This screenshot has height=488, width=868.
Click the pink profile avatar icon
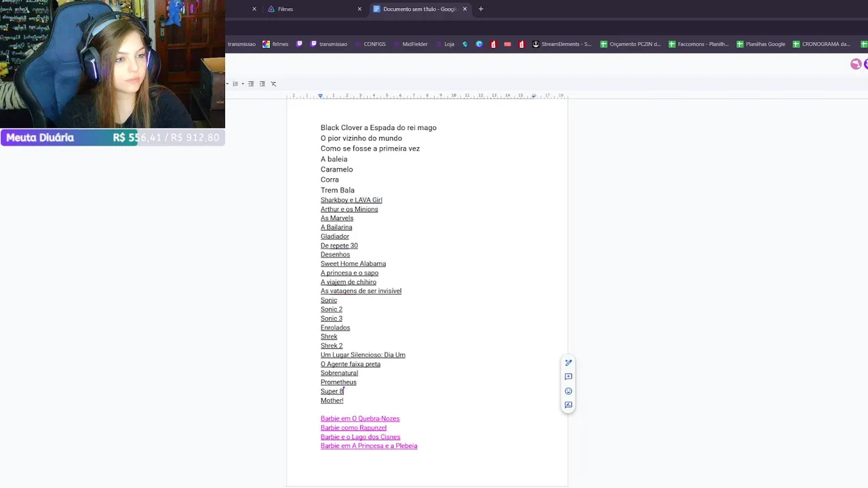point(856,64)
